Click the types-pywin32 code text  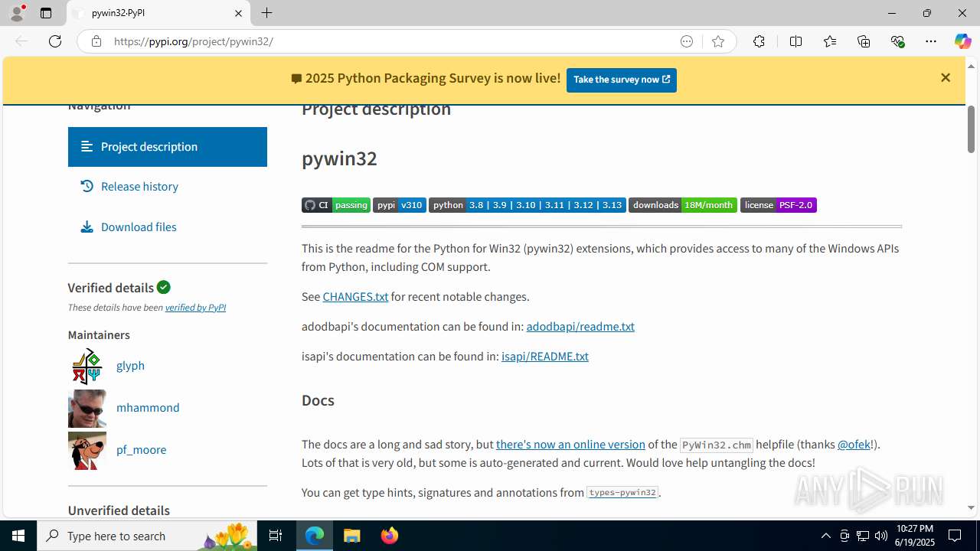click(622, 493)
